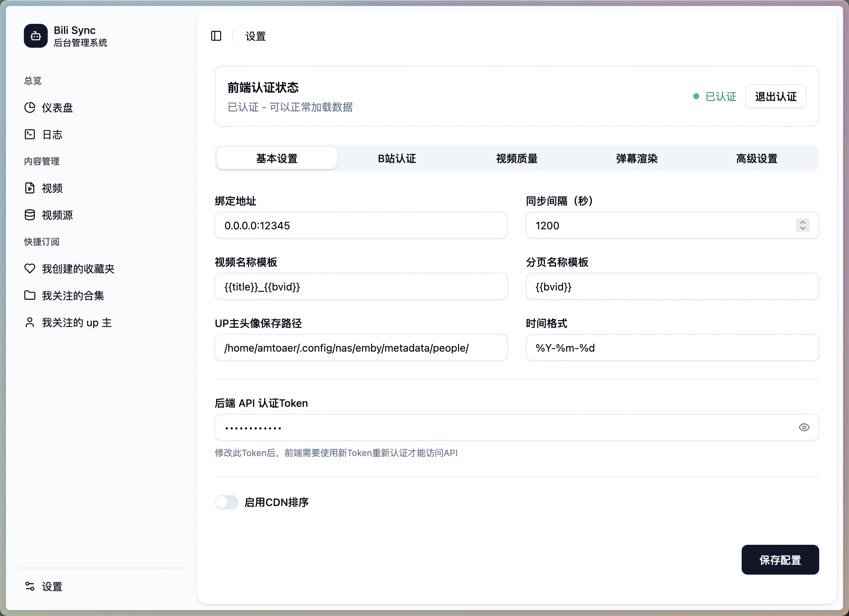
Task: Collapse the sidebar with the panel icon
Action: pyautogui.click(x=217, y=36)
